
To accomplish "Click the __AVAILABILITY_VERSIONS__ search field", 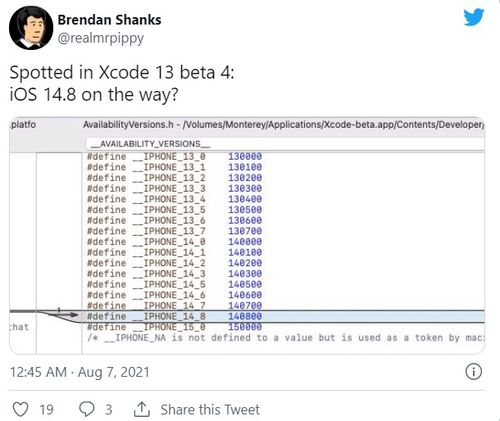I will pyautogui.click(x=285, y=144).
